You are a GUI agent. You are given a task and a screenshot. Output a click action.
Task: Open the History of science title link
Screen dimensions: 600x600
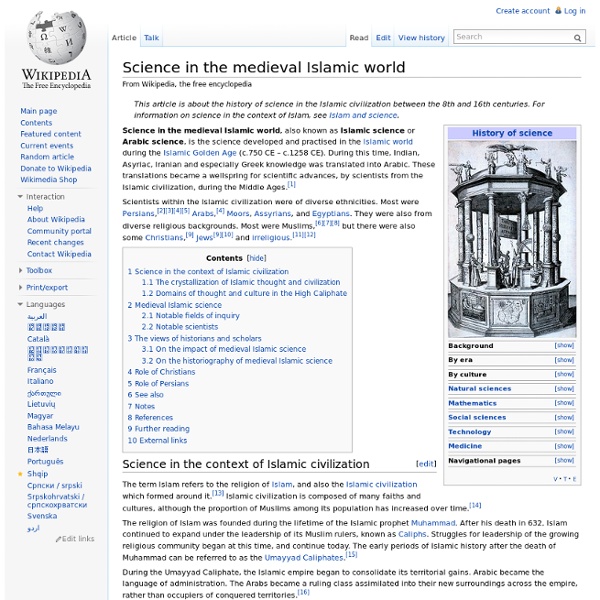pos(512,133)
